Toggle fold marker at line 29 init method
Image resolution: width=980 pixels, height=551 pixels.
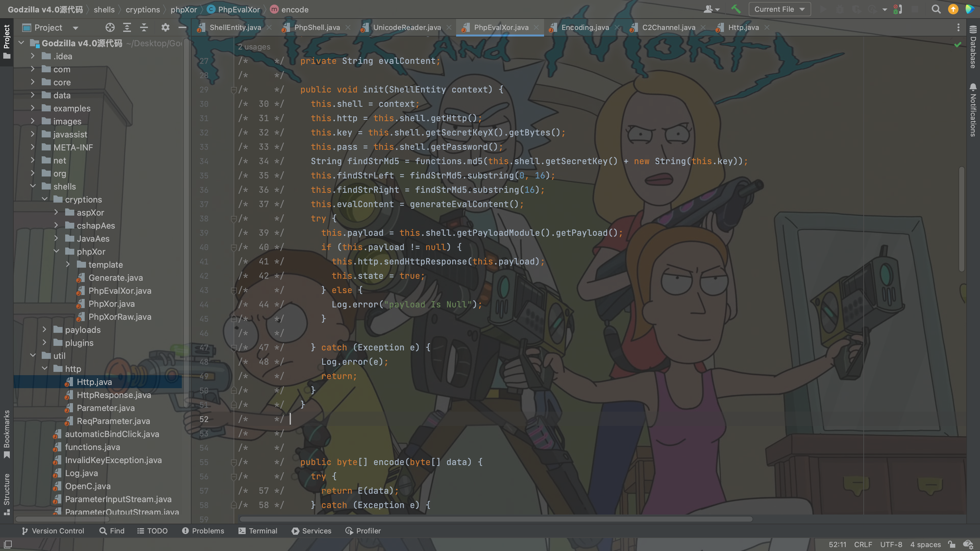[234, 90]
